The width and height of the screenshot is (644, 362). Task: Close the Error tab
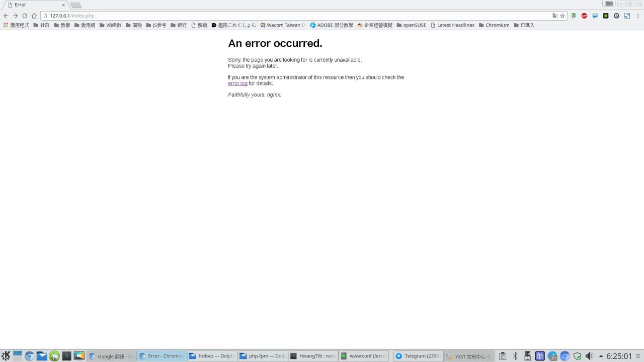pos(63,5)
